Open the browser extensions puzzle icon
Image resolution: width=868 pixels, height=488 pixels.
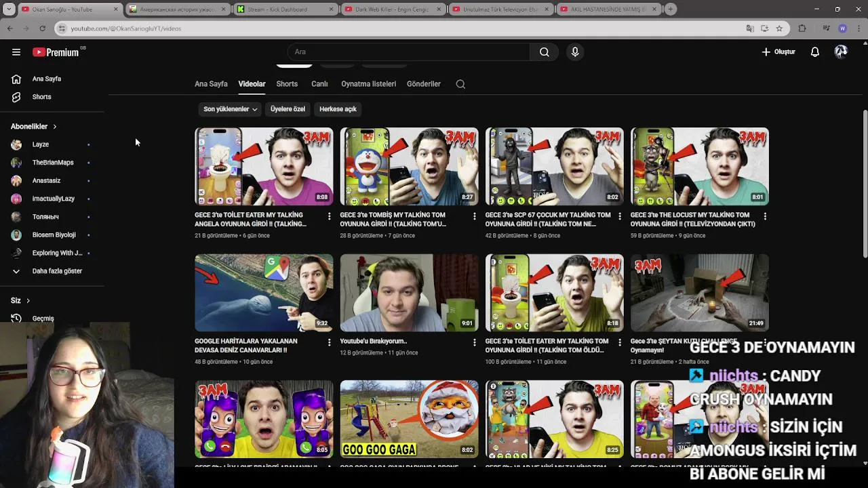pyautogui.click(x=802, y=28)
